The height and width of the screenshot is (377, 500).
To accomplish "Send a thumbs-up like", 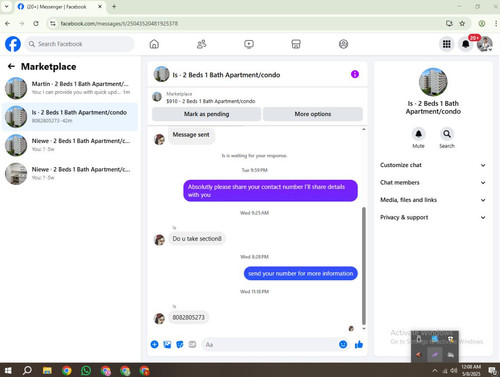I will pos(359,344).
